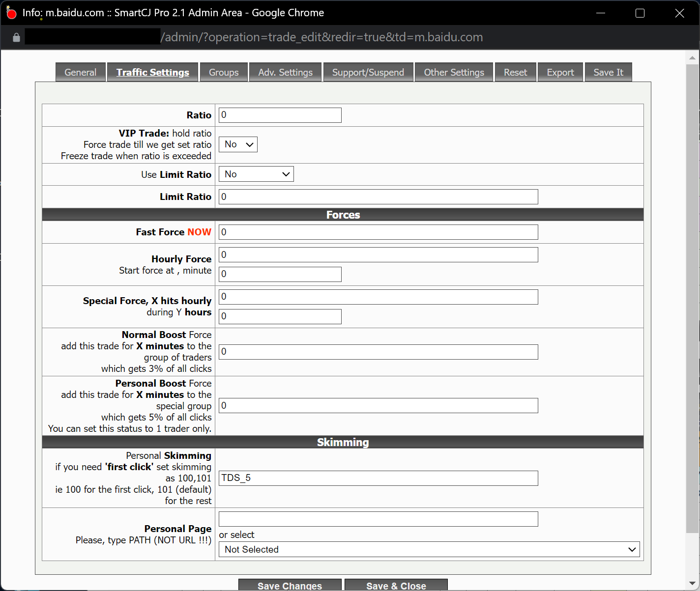The height and width of the screenshot is (591, 700).
Task: Expand the VIP Trade hold ratio dropdown
Action: pos(238,144)
